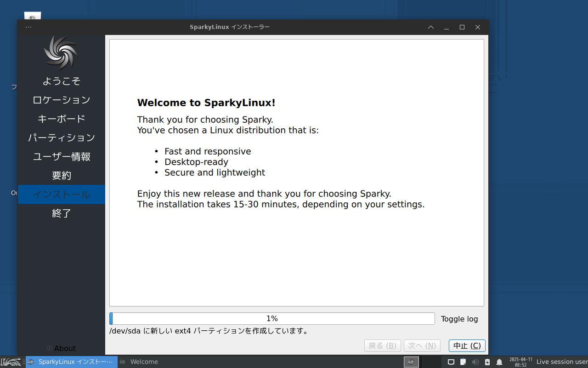
Task: Click the 中止 (C) cancel button
Action: [467, 345]
